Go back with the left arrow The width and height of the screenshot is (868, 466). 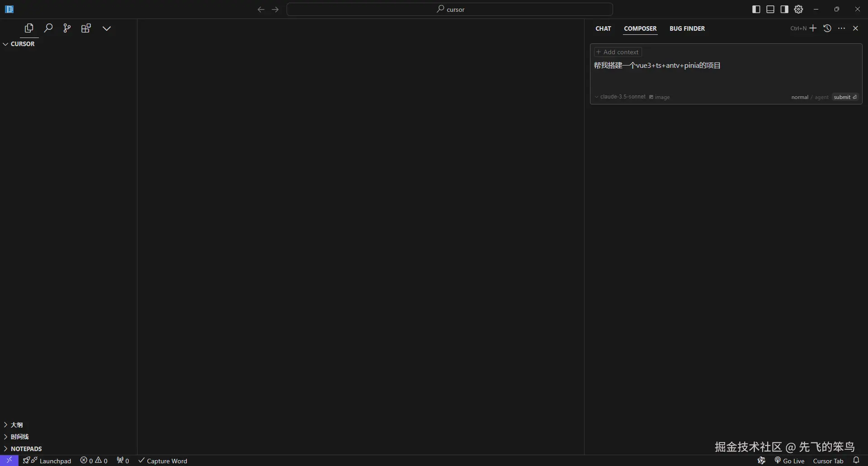click(x=261, y=9)
